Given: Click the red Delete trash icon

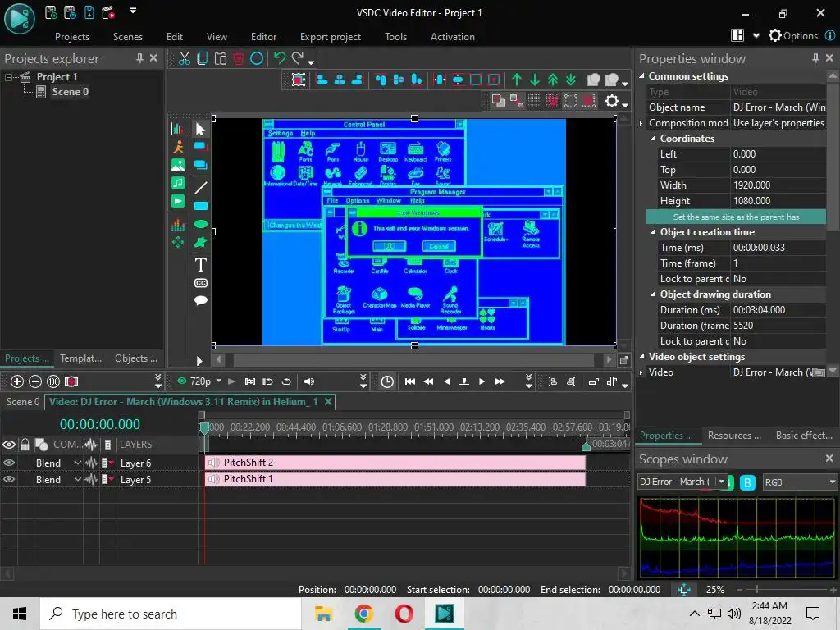Looking at the screenshot, I should (x=239, y=58).
